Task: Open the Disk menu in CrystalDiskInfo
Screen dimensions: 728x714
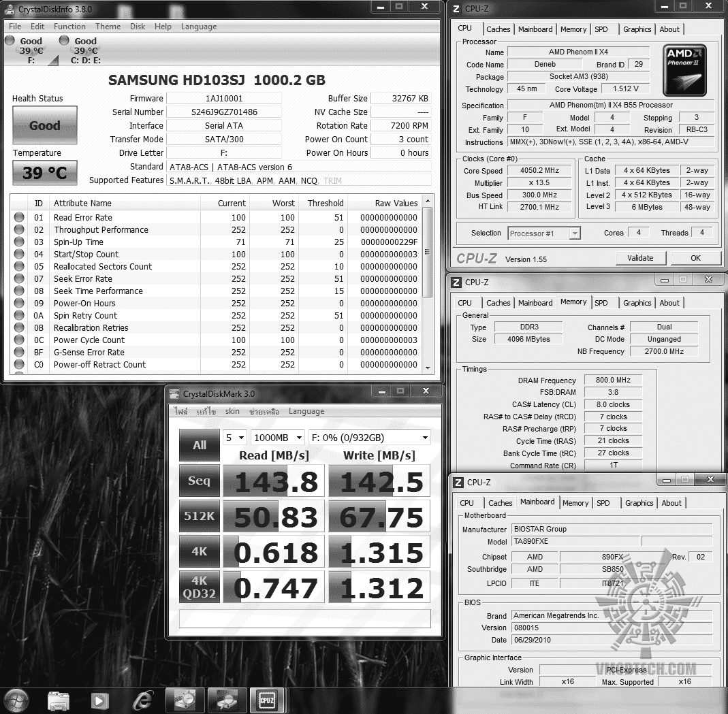Action: 138,27
